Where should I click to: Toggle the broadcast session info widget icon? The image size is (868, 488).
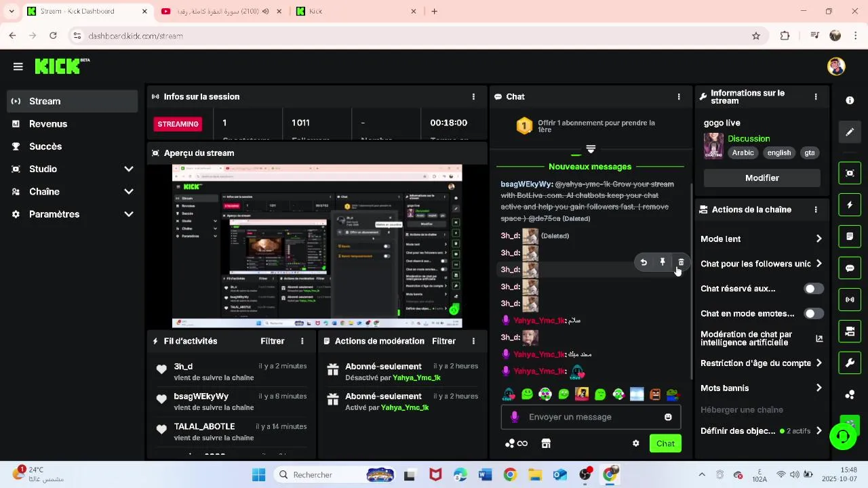click(850, 300)
